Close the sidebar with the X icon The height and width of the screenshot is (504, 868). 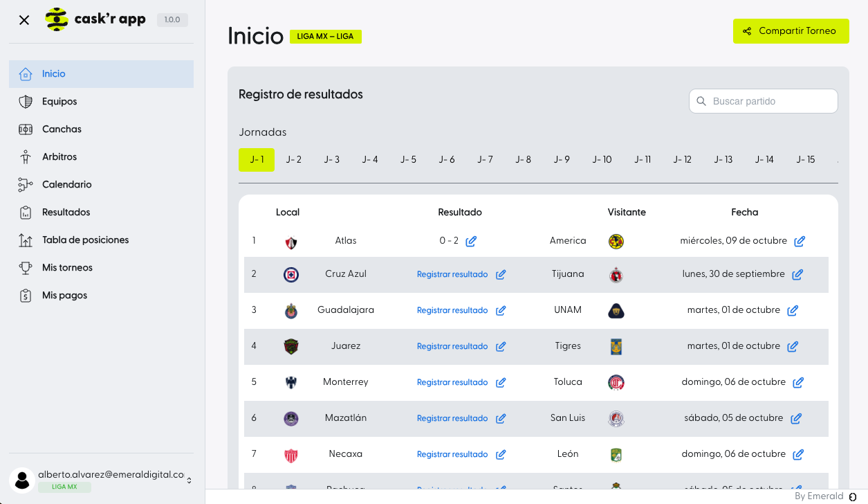pos(24,20)
